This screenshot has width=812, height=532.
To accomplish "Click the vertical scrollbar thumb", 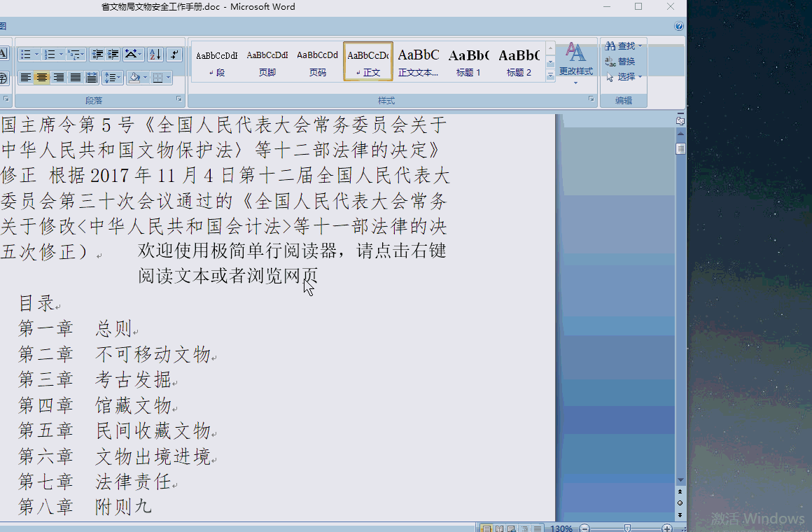I will (x=680, y=149).
